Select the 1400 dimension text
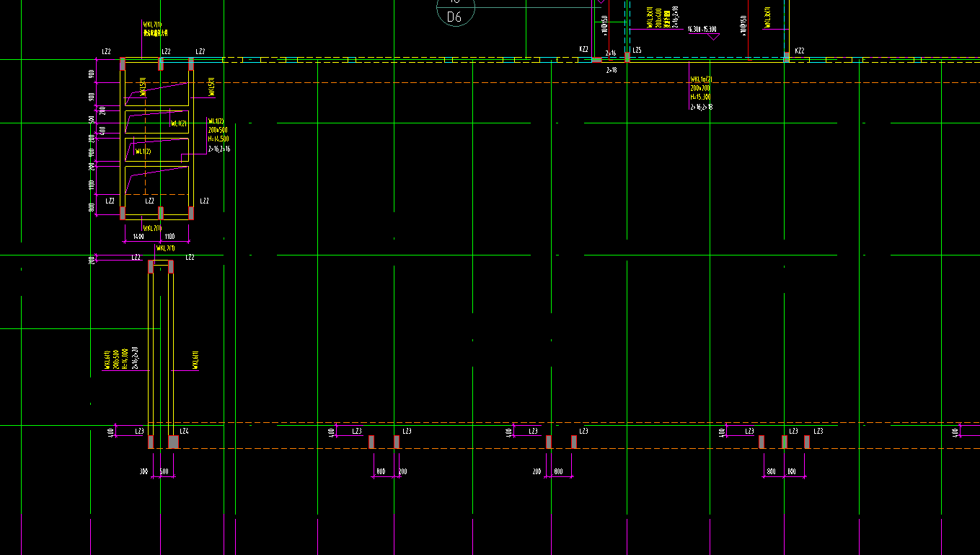The width and height of the screenshot is (980, 555). (138, 236)
